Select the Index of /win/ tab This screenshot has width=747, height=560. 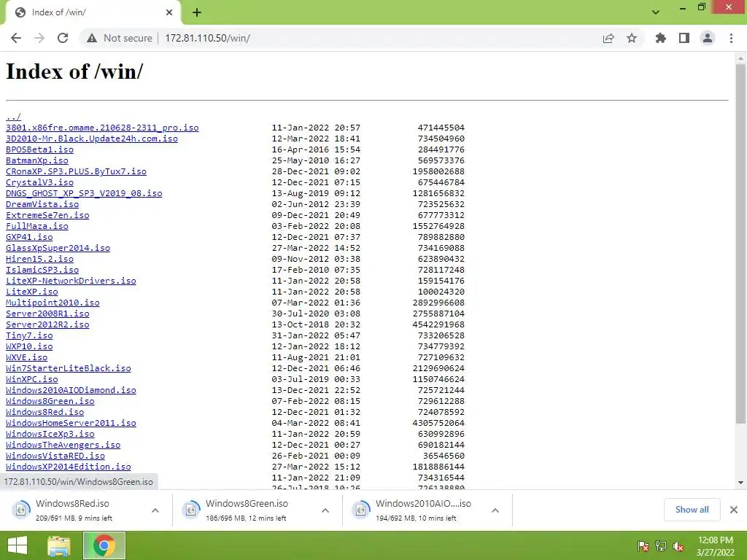93,13
